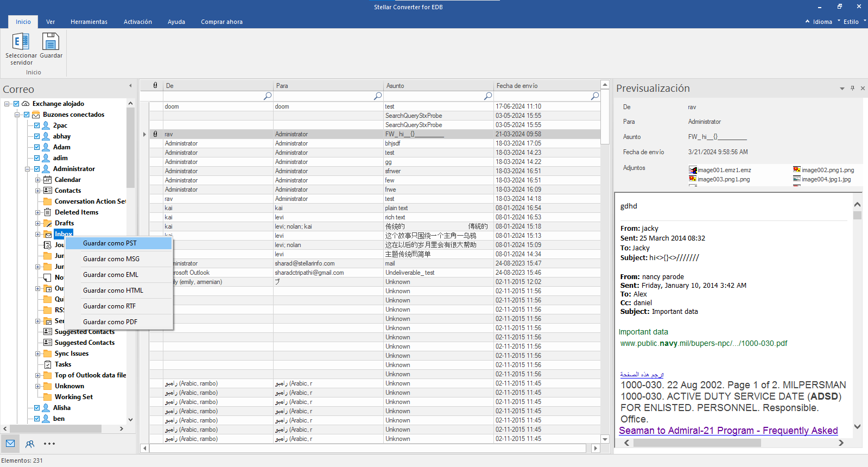Collapse the Buzones conectados node
The height and width of the screenshot is (467, 868).
tap(17, 115)
